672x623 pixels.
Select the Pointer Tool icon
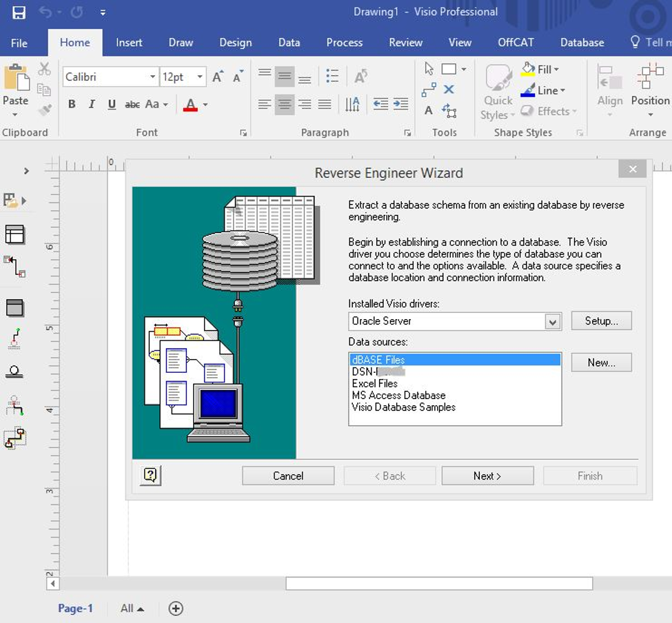429,69
